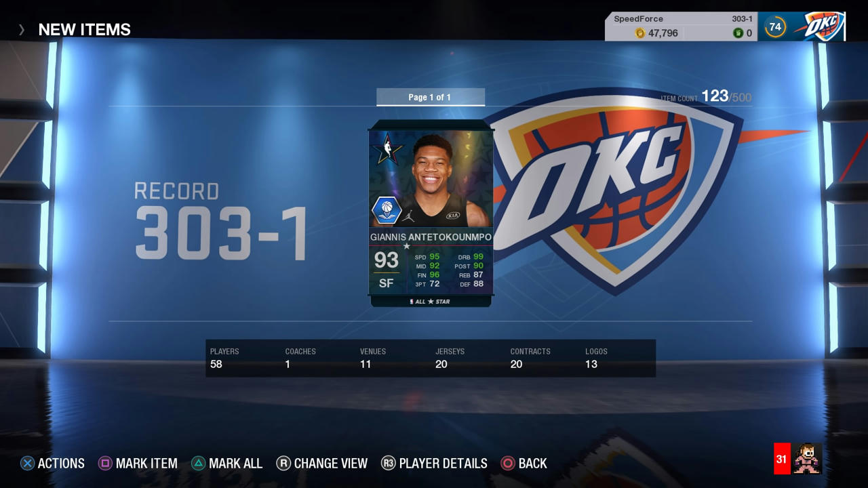Click the All Star label at card bottom
Screen dimensions: 868x488
(x=431, y=302)
